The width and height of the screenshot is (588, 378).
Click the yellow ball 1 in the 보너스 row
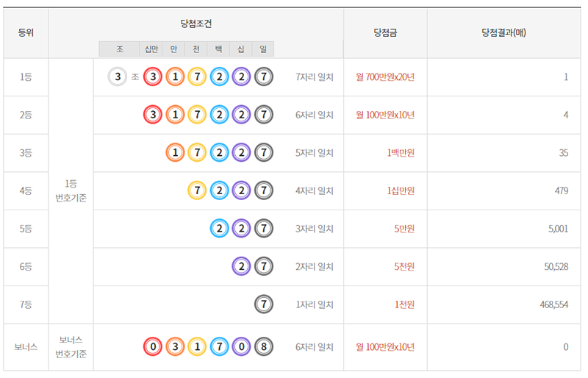pos(197,347)
